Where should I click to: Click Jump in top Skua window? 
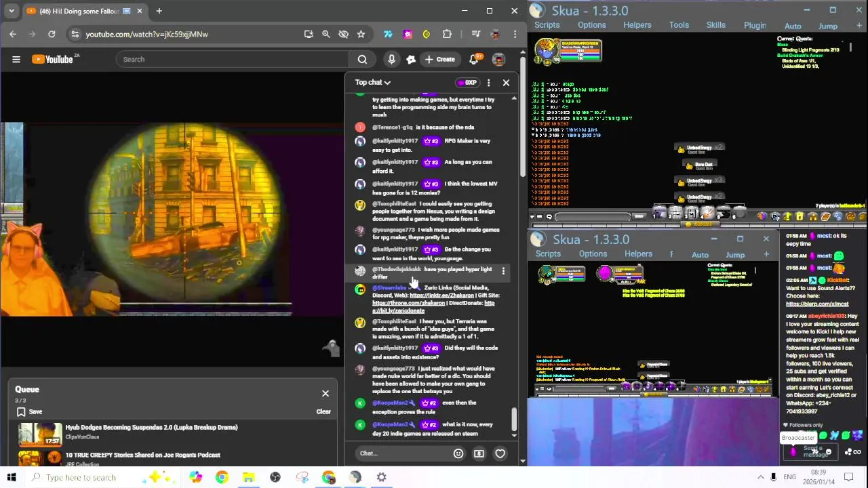tap(828, 26)
